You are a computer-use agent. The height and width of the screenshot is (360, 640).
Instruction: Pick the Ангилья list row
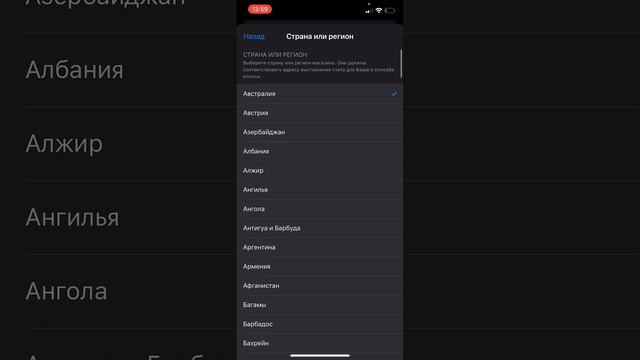tap(320, 189)
